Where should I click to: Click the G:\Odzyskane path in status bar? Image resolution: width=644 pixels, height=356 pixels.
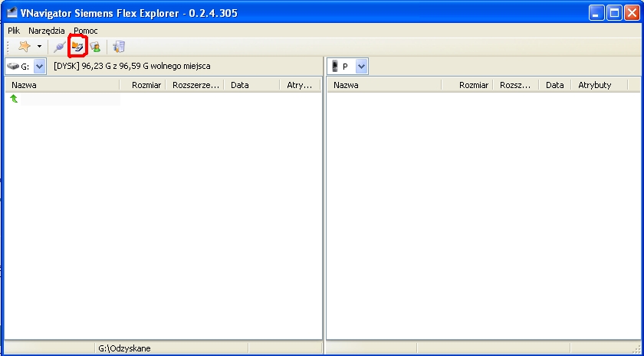(x=124, y=348)
